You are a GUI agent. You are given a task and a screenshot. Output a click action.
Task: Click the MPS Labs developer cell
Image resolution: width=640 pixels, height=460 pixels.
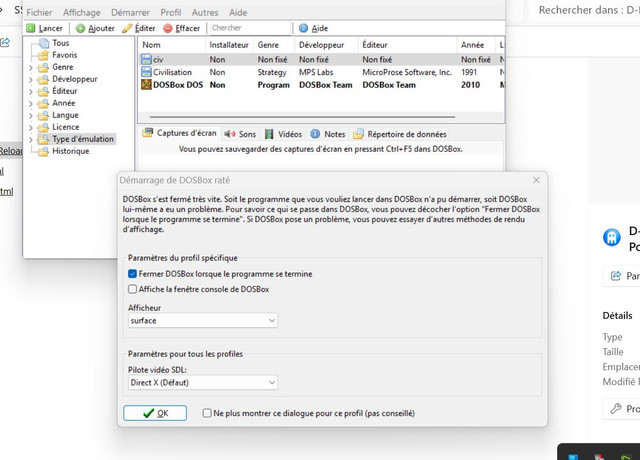coord(316,72)
